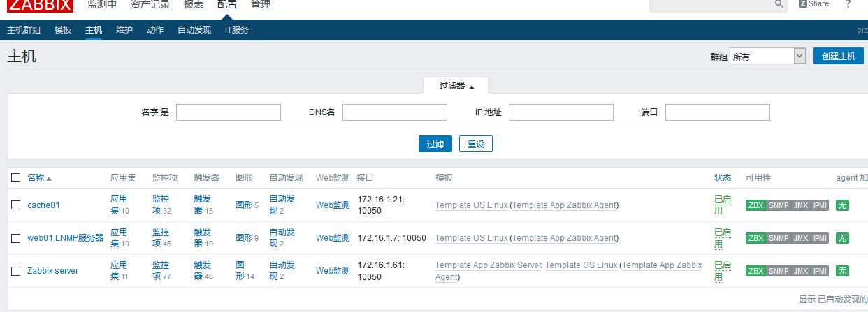Check the Zabbix server host checkbox
Image resolution: width=868 pixels, height=312 pixels.
coord(16,271)
